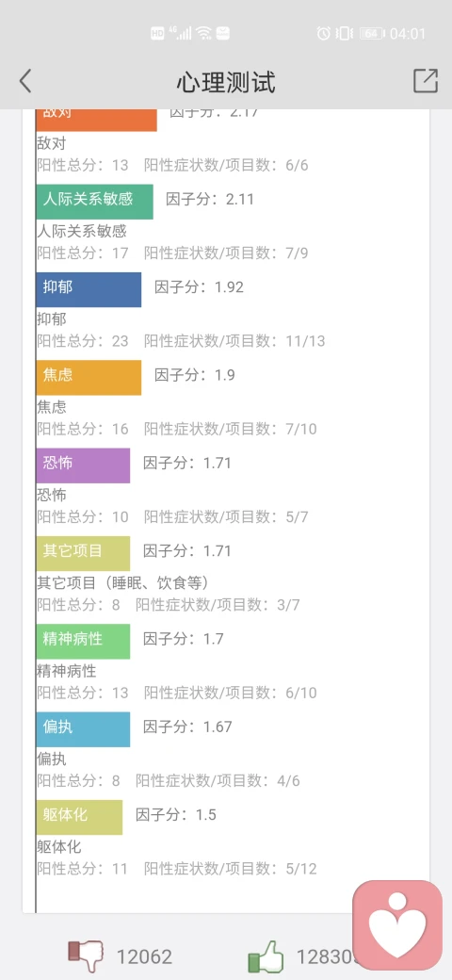Select the light blue 偏执 bar
452x980 pixels.
[83, 729]
